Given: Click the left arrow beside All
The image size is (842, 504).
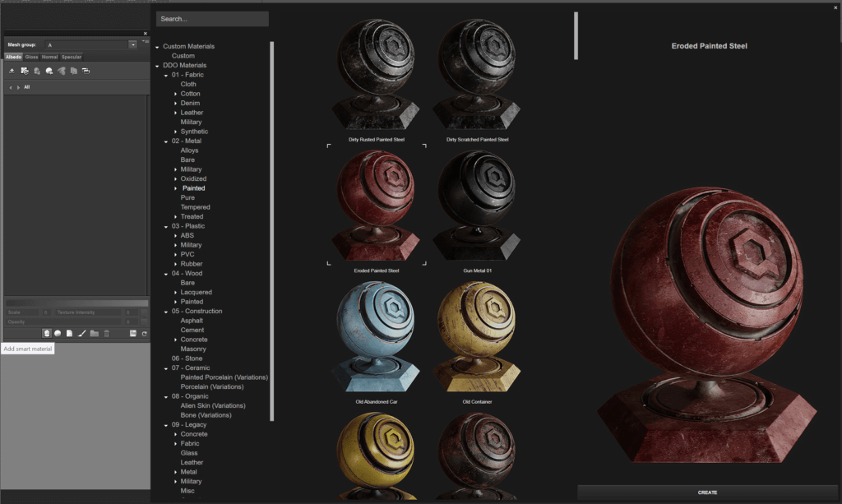Looking at the screenshot, I should click(x=11, y=87).
